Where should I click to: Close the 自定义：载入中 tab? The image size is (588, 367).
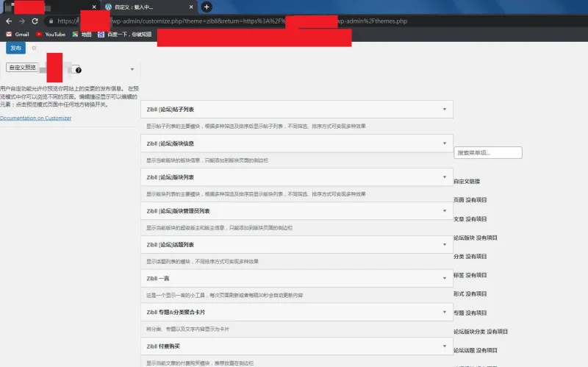[x=191, y=7]
